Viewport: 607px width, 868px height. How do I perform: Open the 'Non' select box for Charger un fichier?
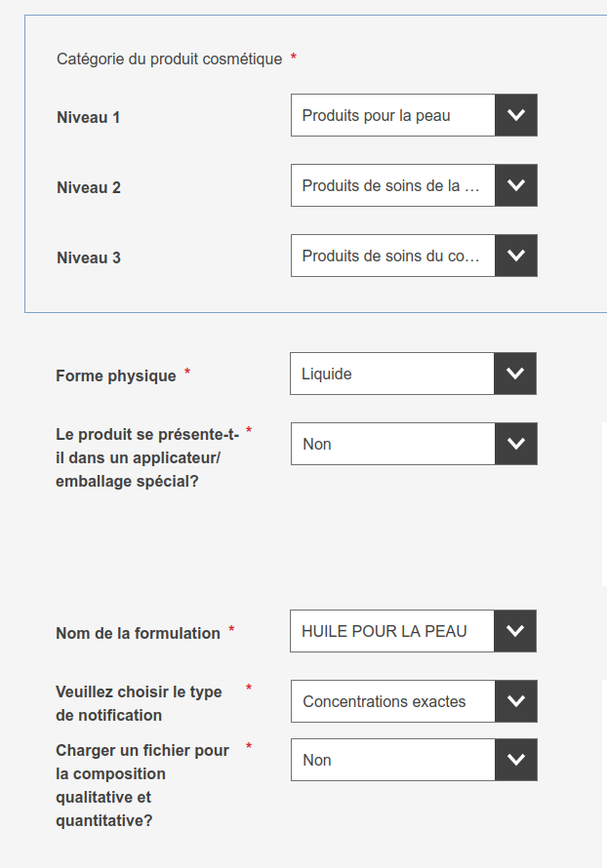(392, 760)
